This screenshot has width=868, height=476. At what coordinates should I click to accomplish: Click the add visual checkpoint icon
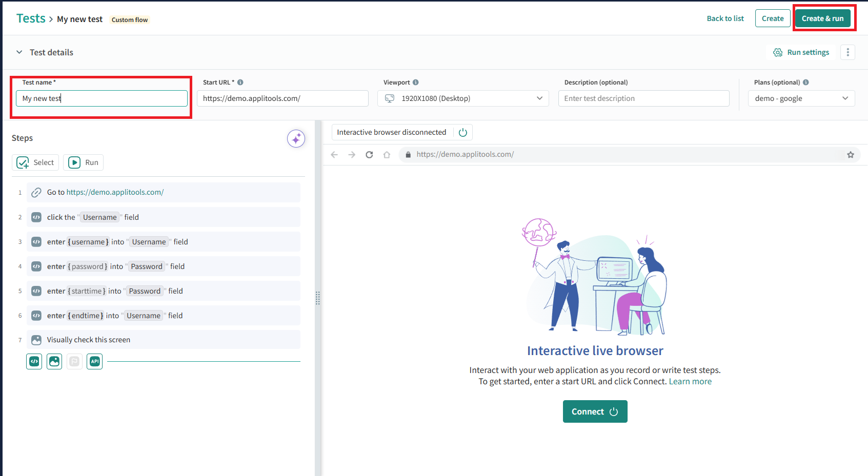(54, 361)
